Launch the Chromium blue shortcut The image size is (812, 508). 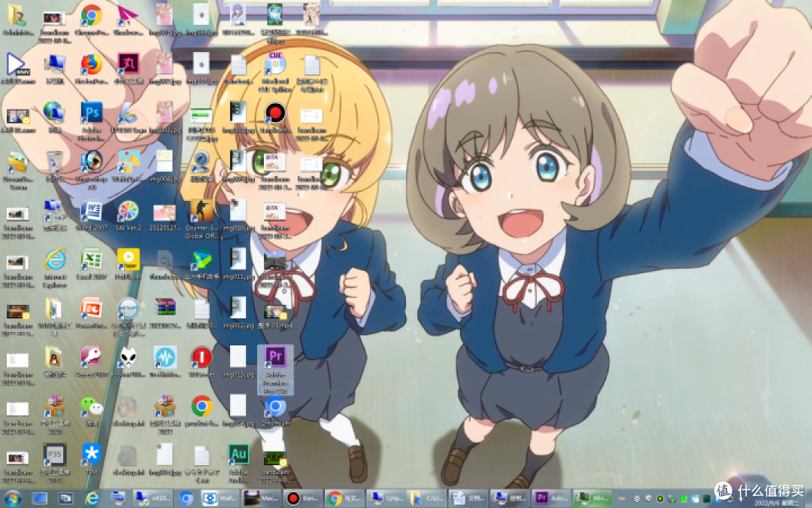pos(275,411)
